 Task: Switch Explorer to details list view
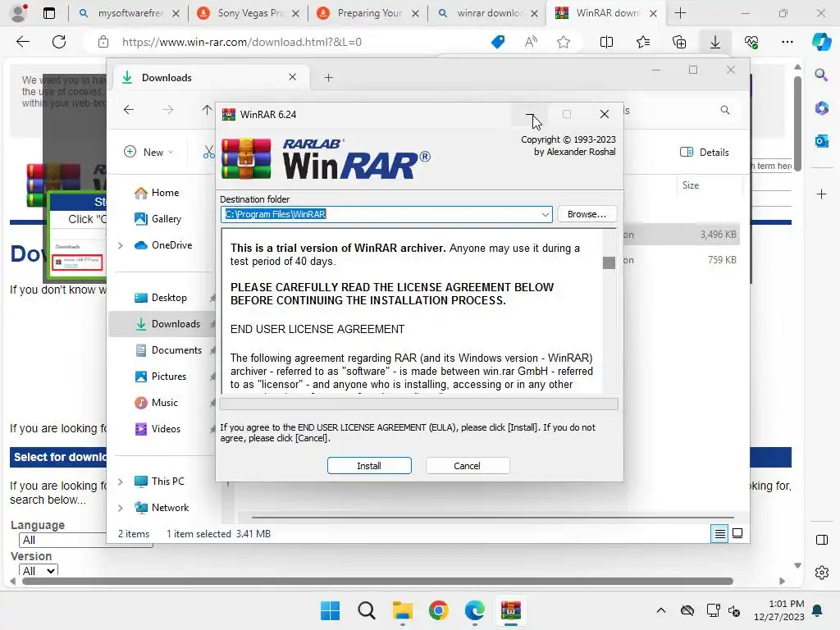719,533
